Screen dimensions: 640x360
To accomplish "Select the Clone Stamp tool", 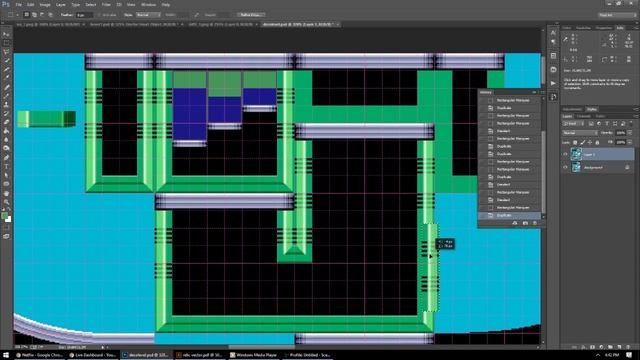I will pyautogui.click(x=6, y=104).
